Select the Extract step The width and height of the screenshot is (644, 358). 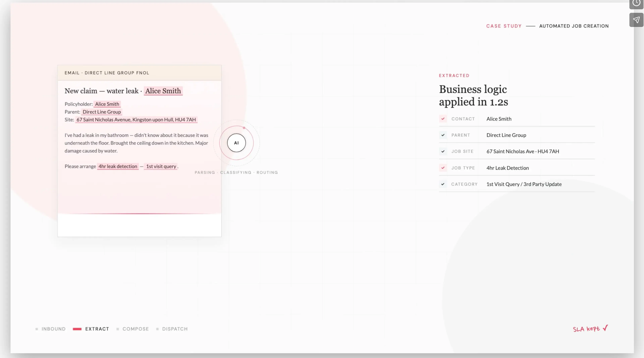tap(97, 329)
